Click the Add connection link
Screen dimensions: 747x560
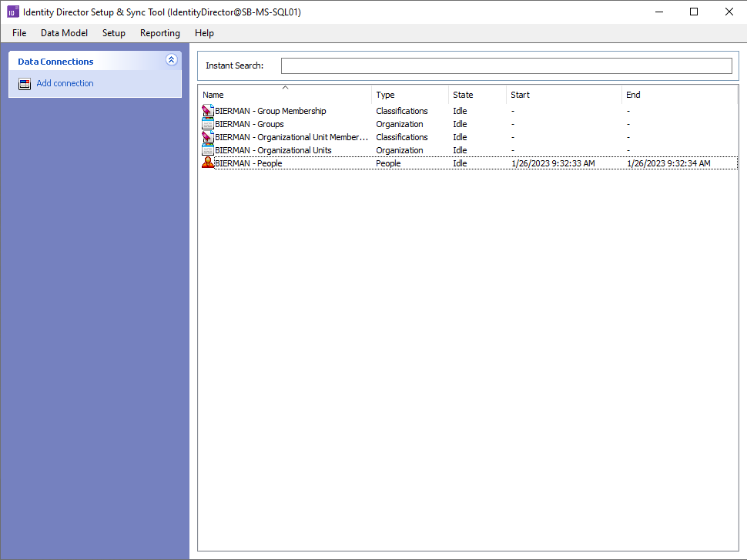pyautogui.click(x=65, y=83)
